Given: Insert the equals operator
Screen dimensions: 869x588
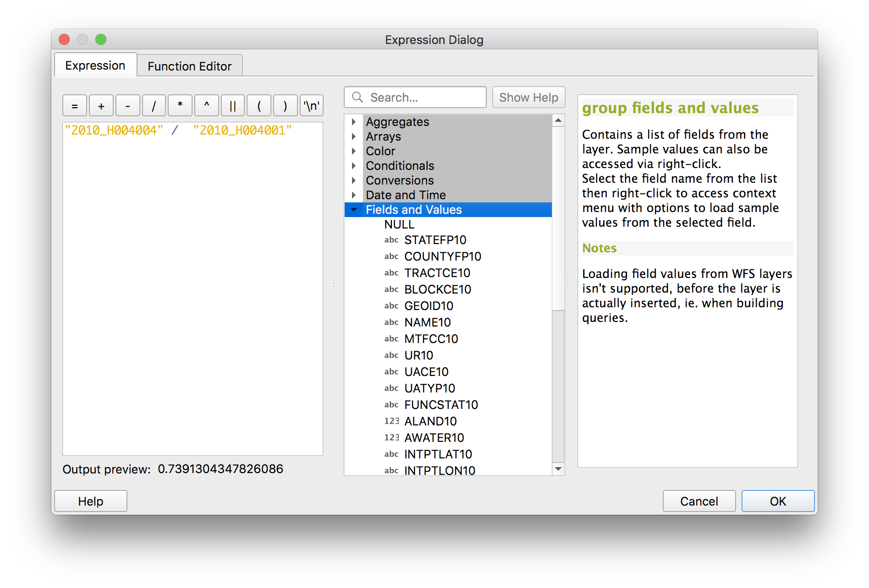Looking at the screenshot, I should 75,106.
